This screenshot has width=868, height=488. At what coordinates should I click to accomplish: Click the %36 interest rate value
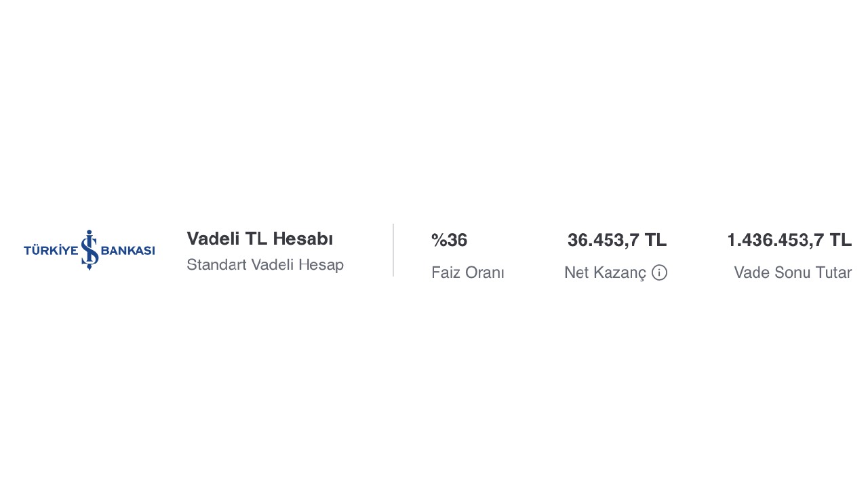[x=449, y=240]
